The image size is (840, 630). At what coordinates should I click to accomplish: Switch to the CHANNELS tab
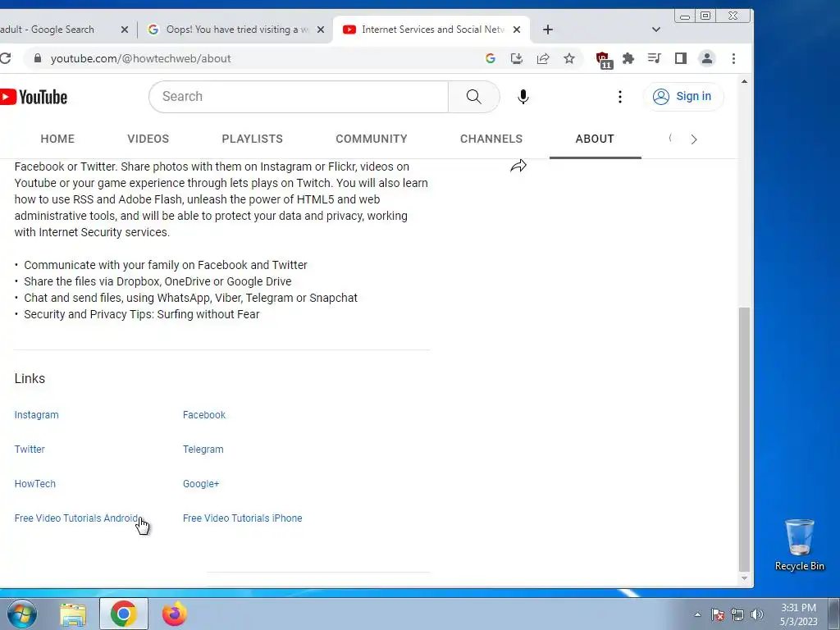point(491,139)
